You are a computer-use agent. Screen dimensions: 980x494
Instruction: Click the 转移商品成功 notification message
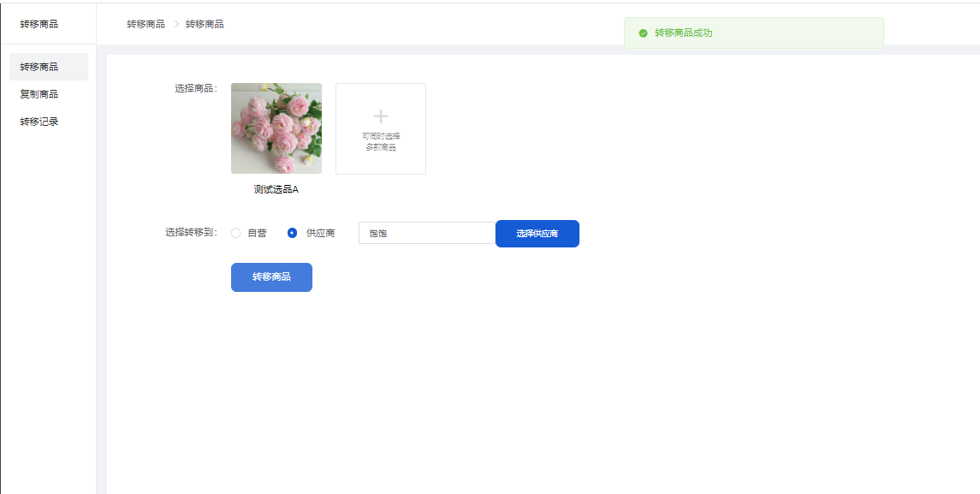click(x=683, y=33)
